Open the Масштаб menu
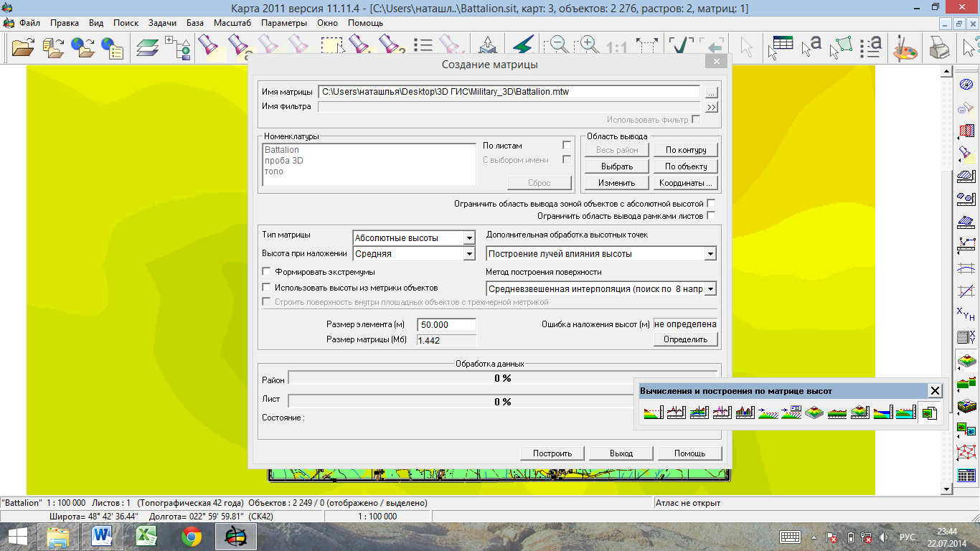The image size is (980, 551). [232, 23]
